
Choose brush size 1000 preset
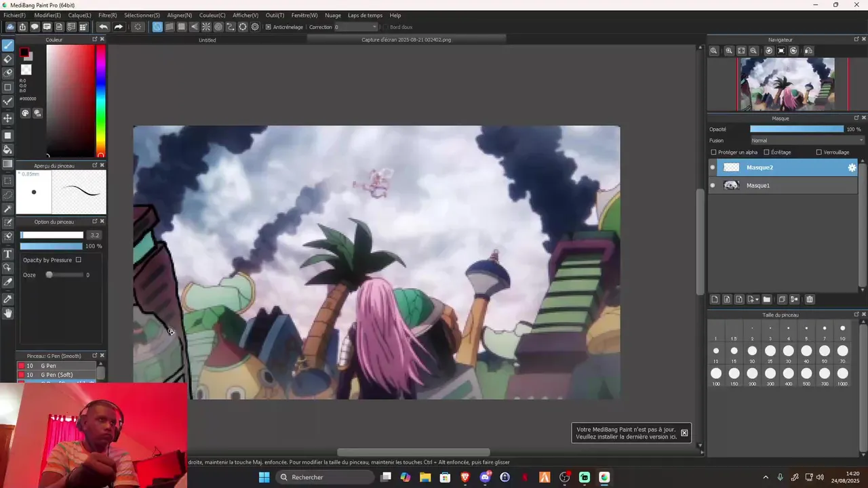(x=842, y=376)
